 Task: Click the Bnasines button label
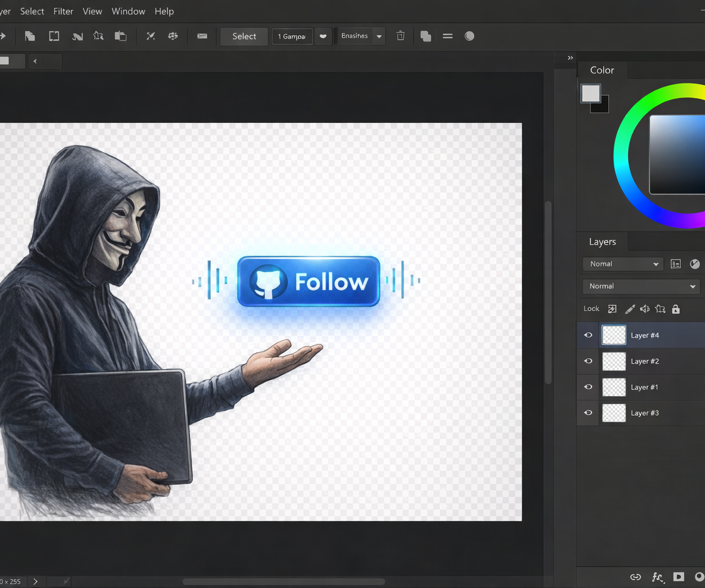355,36
